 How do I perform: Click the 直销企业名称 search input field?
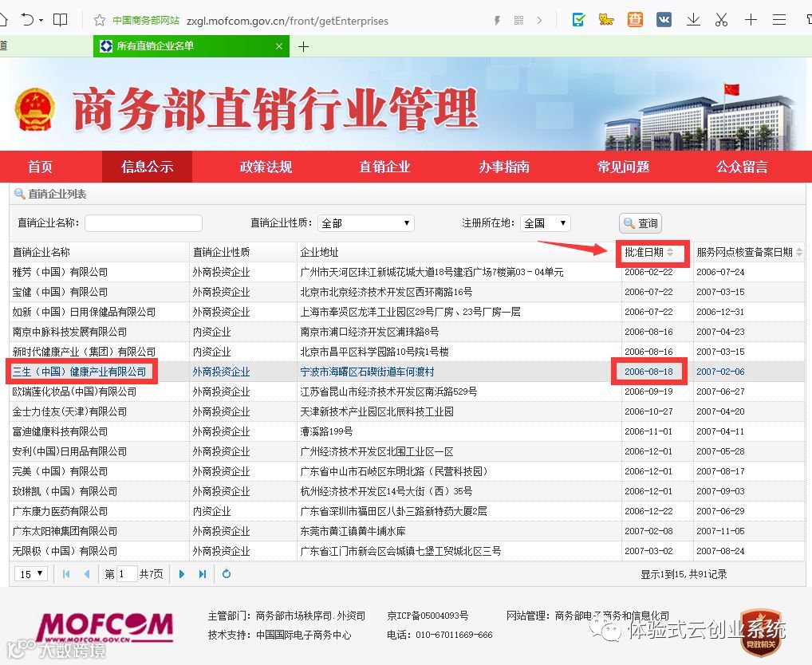click(144, 223)
